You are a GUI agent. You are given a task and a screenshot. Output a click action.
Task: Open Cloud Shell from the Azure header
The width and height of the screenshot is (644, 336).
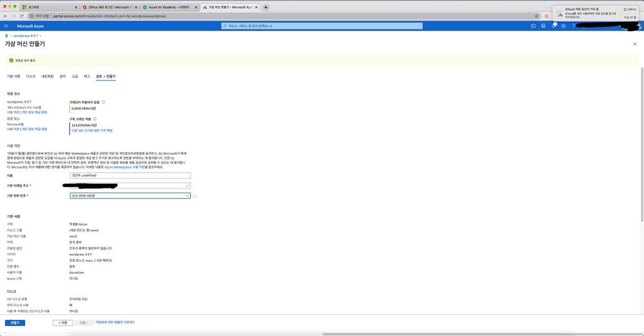coord(533,26)
